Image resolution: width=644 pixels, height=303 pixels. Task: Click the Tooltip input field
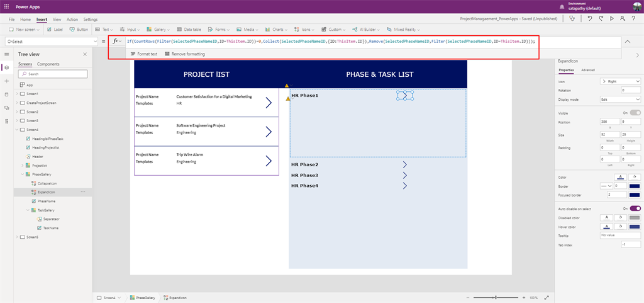tap(620, 236)
